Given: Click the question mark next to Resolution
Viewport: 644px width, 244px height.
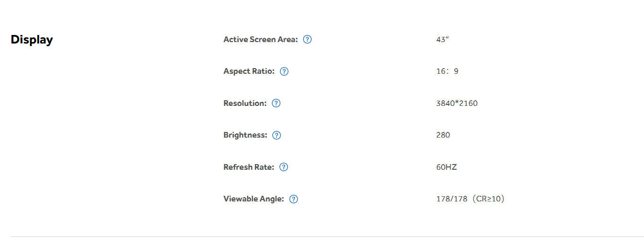Looking at the screenshot, I should point(276,103).
